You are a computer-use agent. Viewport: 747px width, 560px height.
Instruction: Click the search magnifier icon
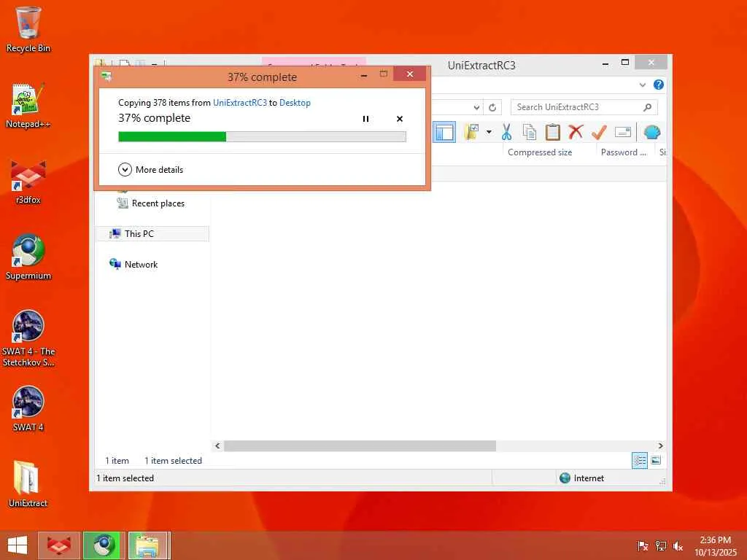(647, 107)
